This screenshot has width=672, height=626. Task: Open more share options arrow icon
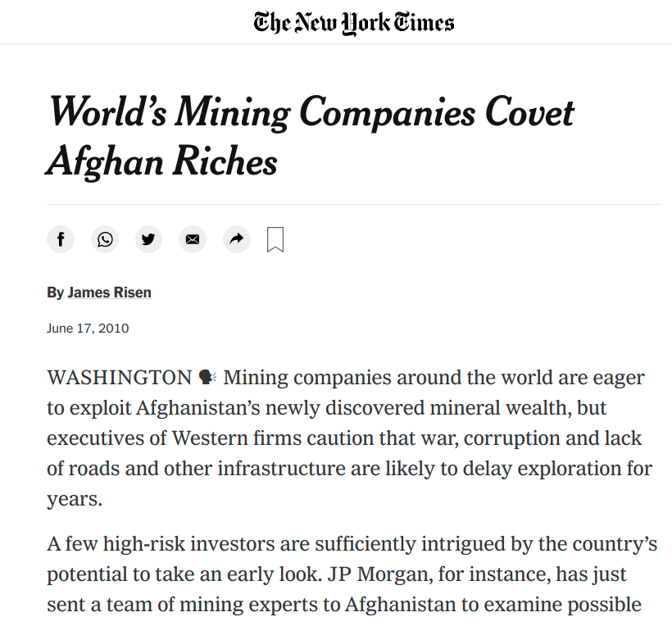point(236,239)
